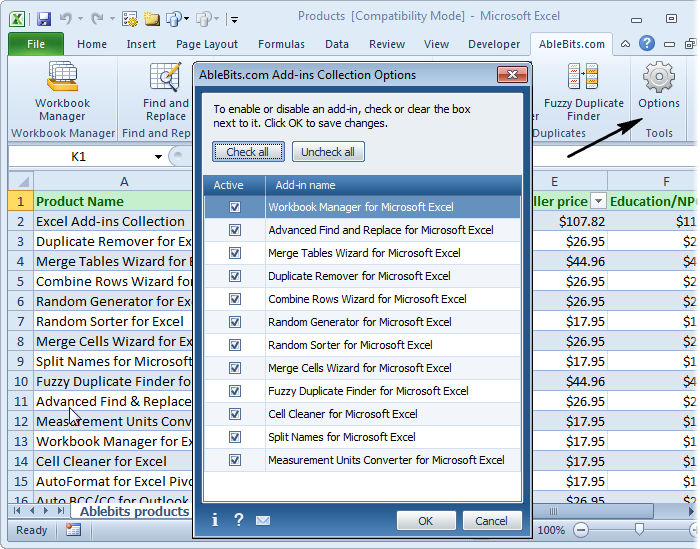Open the File tab

coord(36,44)
